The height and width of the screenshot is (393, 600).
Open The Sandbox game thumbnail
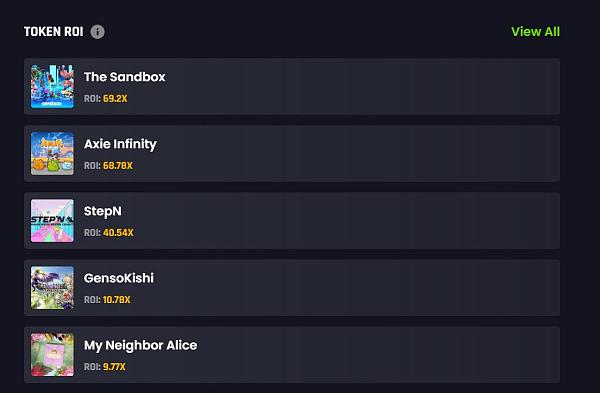point(52,86)
